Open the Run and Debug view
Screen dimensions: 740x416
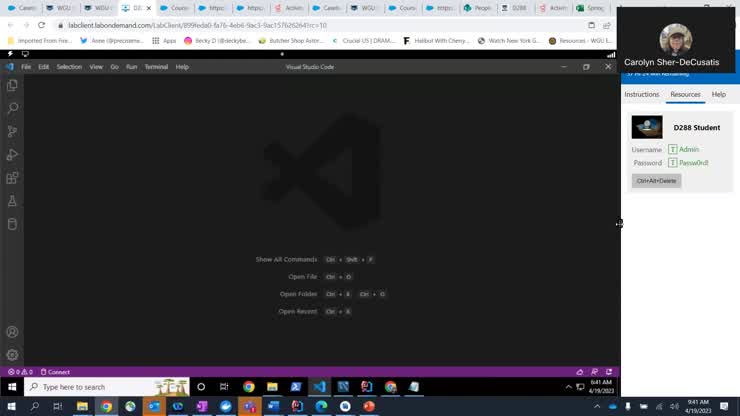point(12,154)
